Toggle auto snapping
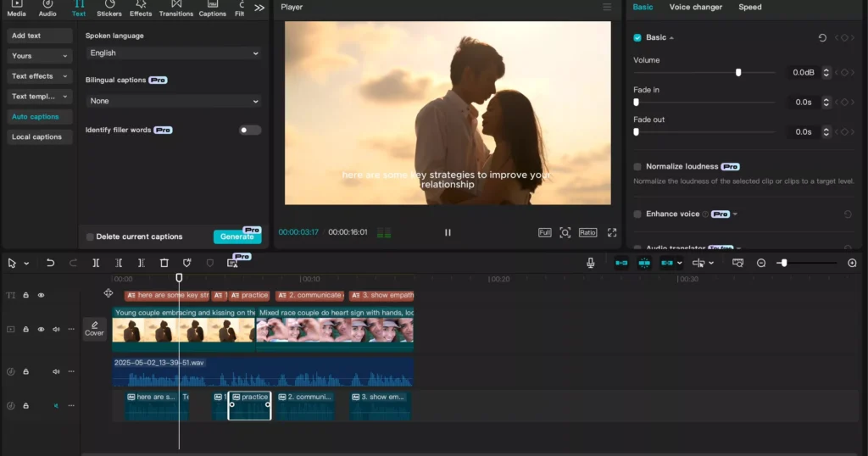This screenshot has height=456, width=868. pos(644,263)
